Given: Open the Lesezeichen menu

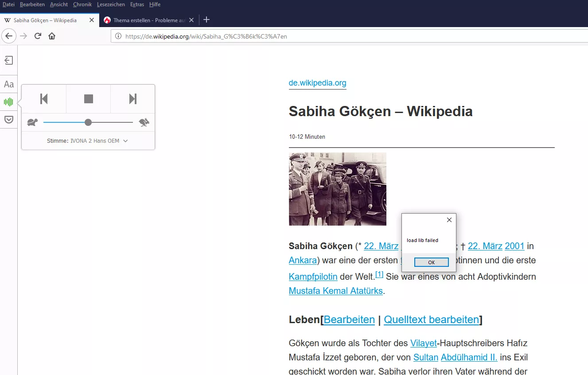Looking at the screenshot, I should [x=111, y=4].
